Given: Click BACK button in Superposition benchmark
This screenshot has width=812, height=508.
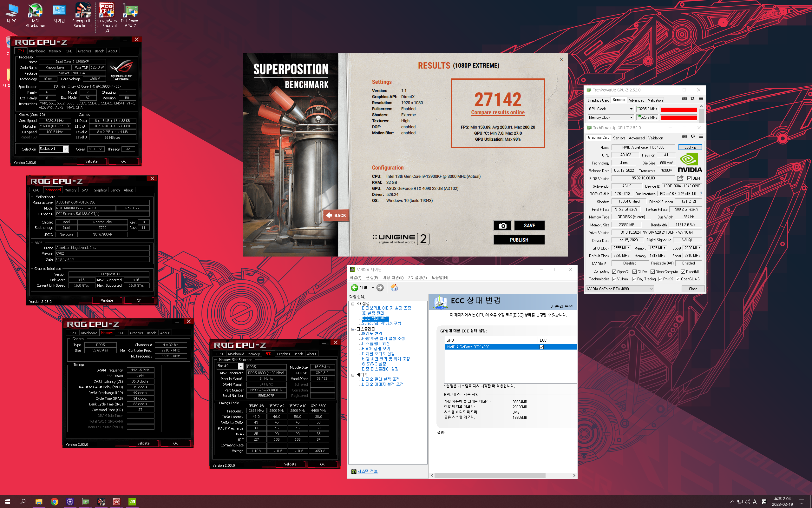Looking at the screenshot, I should (x=336, y=215).
